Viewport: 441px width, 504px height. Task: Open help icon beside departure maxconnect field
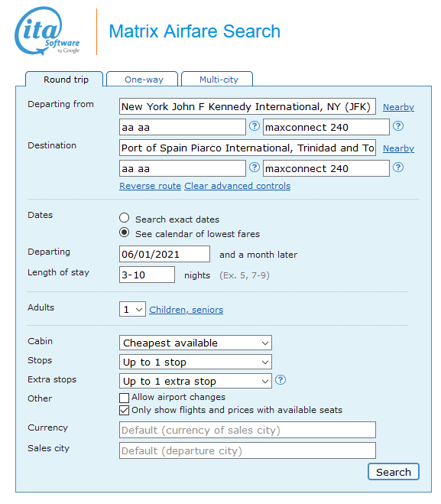[x=398, y=126]
